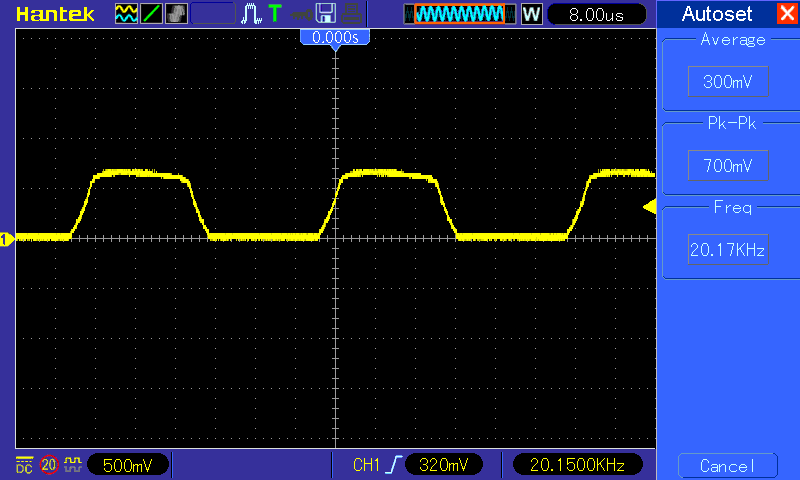This screenshot has width=800, height=480.
Task: Click the red circled 20 bandwidth limit icon
Action: [49, 465]
